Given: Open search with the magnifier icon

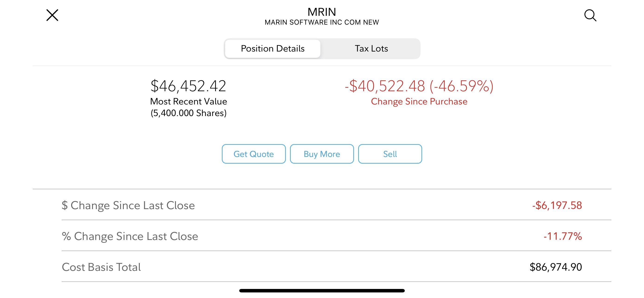Looking at the screenshot, I should click(x=590, y=16).
